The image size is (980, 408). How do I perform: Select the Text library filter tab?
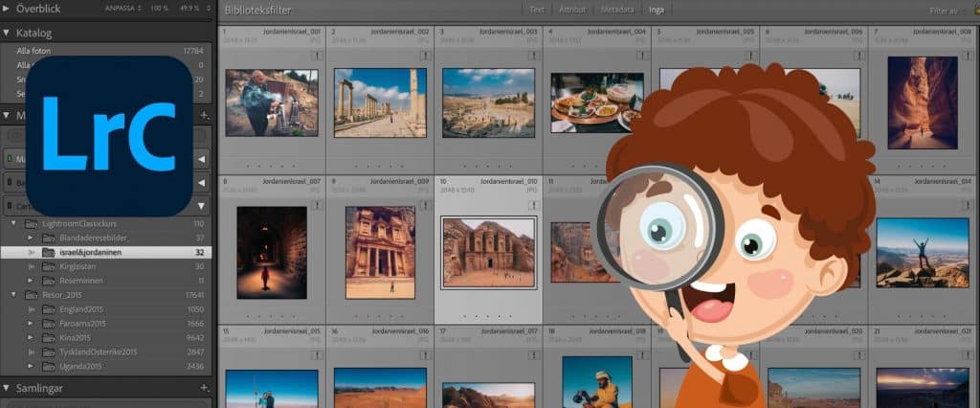click(536, 10)
